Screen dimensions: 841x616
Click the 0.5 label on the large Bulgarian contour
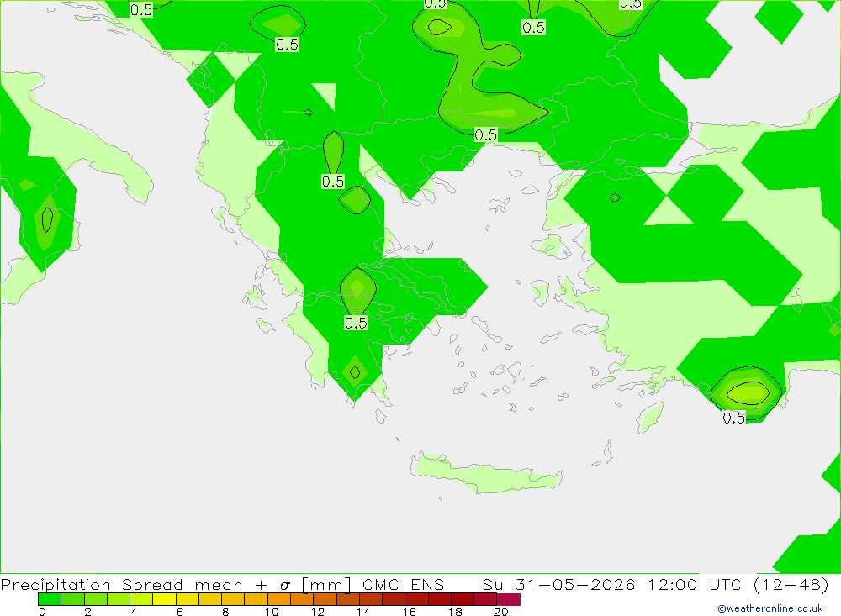coord(485,134)
